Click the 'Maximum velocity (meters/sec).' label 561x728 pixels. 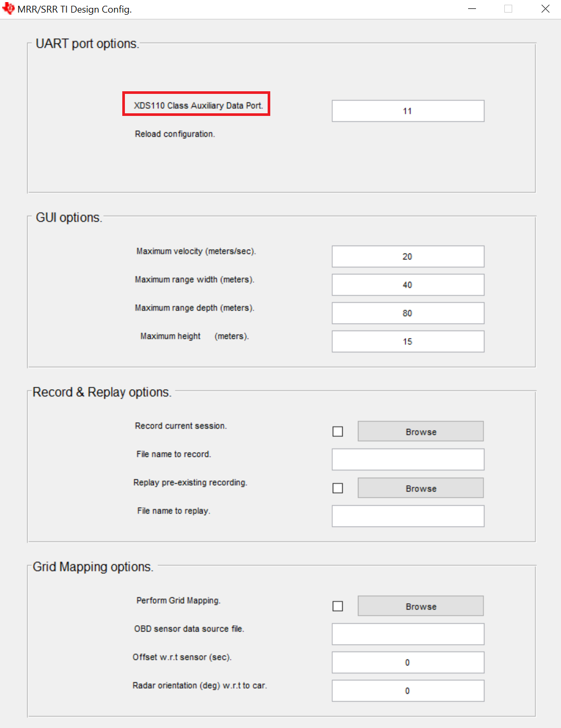click(196, 252)
